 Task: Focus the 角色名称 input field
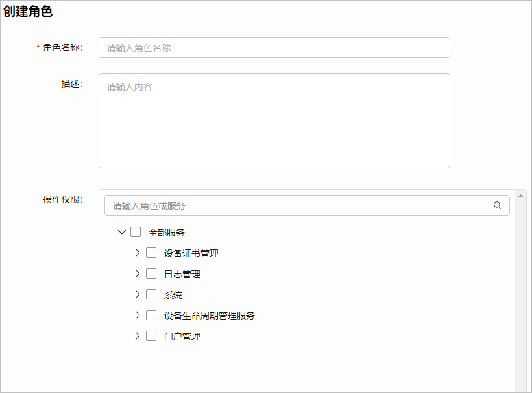pyautogui.click(x=274, y=47)
